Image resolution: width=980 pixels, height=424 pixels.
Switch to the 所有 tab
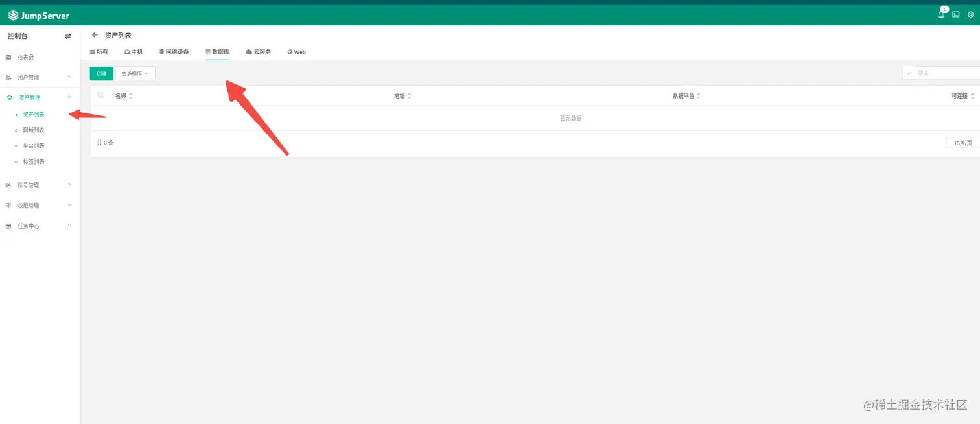click(x=99, y=52)
